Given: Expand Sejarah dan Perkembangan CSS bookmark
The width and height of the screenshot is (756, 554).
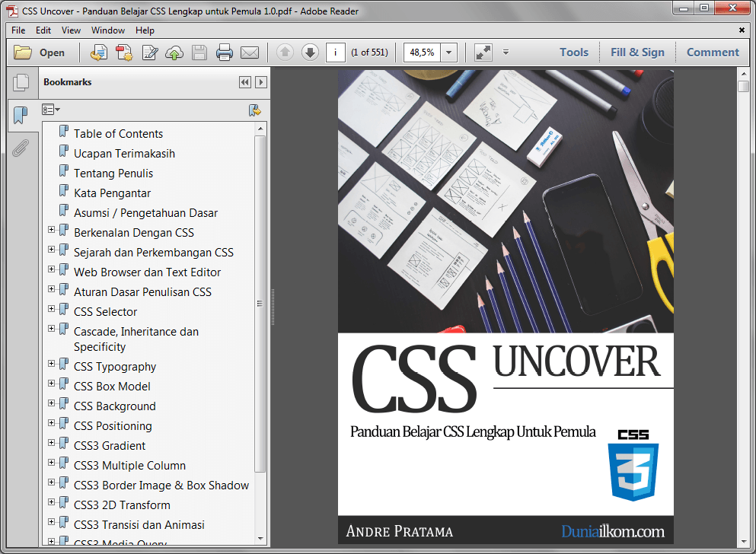Looking at the screenshot, I should 51,249.
